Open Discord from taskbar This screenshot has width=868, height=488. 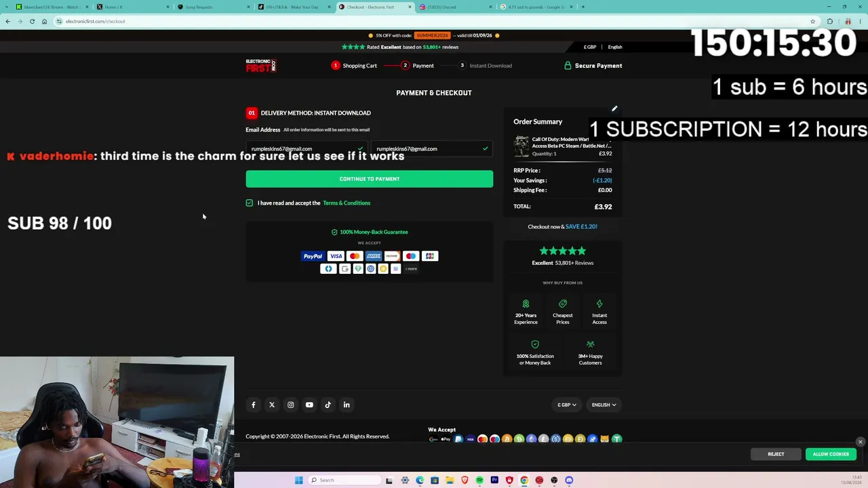pyautogui.click(x=569, y=481)
